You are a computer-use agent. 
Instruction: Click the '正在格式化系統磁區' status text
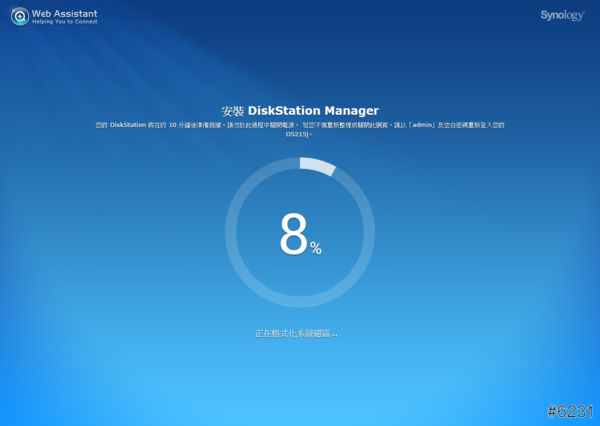pyautogui.click(x=296, y=334)
